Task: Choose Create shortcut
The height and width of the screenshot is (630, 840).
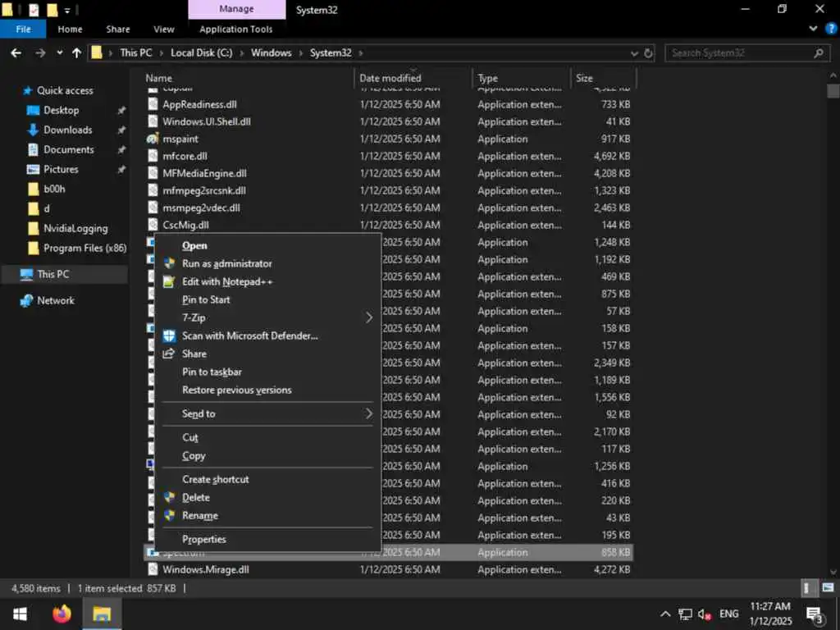Action: pos(216,479)
